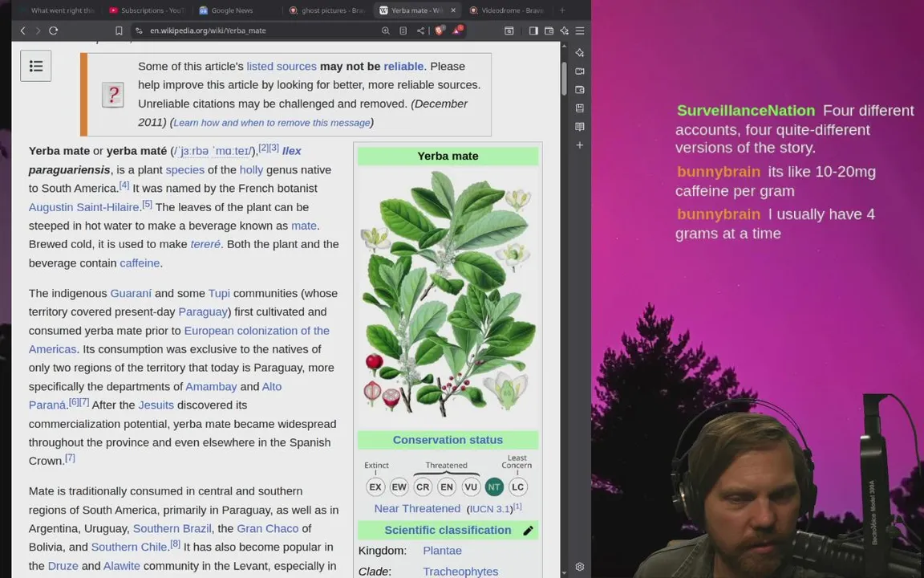Open Brave Talk video camera in sidebar

tap(580, 71)
